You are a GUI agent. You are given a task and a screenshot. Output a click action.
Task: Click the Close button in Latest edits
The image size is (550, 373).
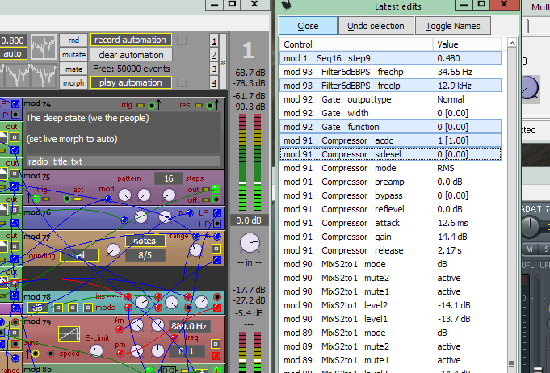coord(308,26)
